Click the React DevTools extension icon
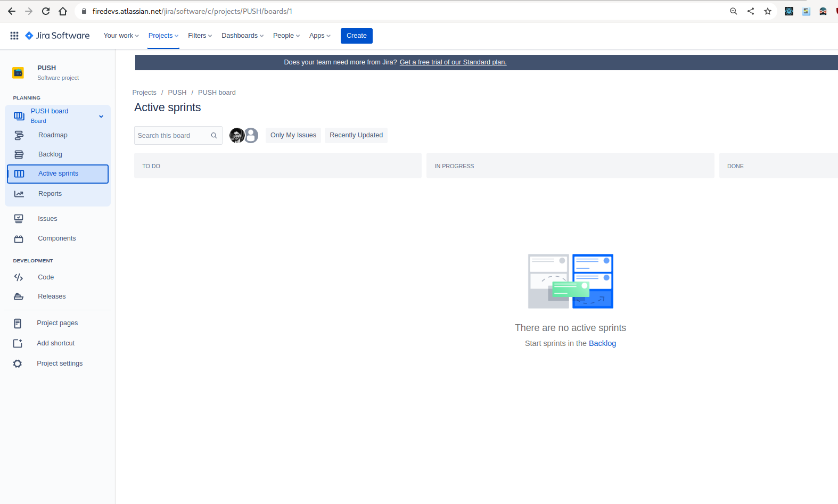 click(789, 11)
